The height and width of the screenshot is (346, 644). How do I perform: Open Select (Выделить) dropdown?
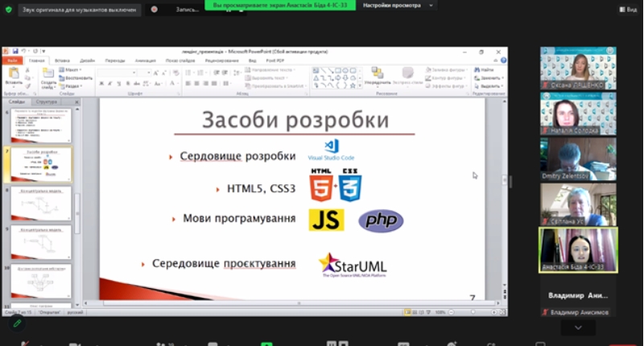(489, 86)
